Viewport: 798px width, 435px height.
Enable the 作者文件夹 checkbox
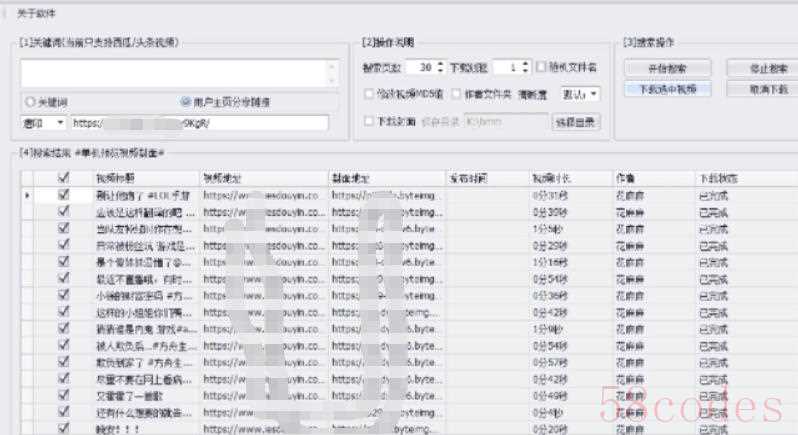coord(456,94)
